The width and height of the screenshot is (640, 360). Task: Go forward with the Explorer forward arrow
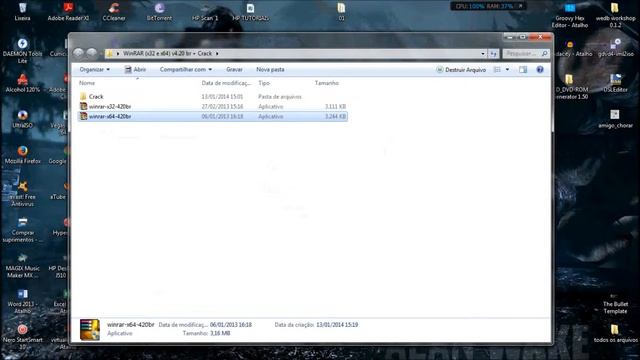[x=91, y=53]
